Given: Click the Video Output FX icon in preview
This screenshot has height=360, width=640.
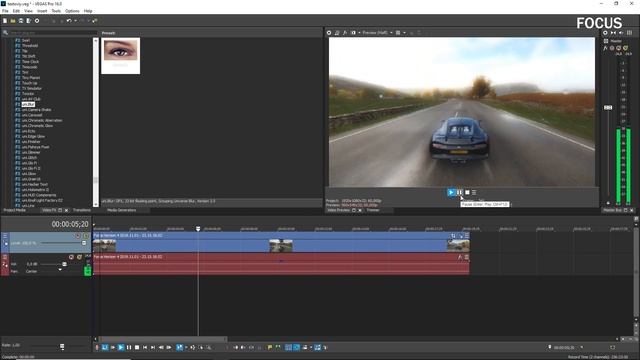Looking at the screenshot, I should [x=345, y=33].
